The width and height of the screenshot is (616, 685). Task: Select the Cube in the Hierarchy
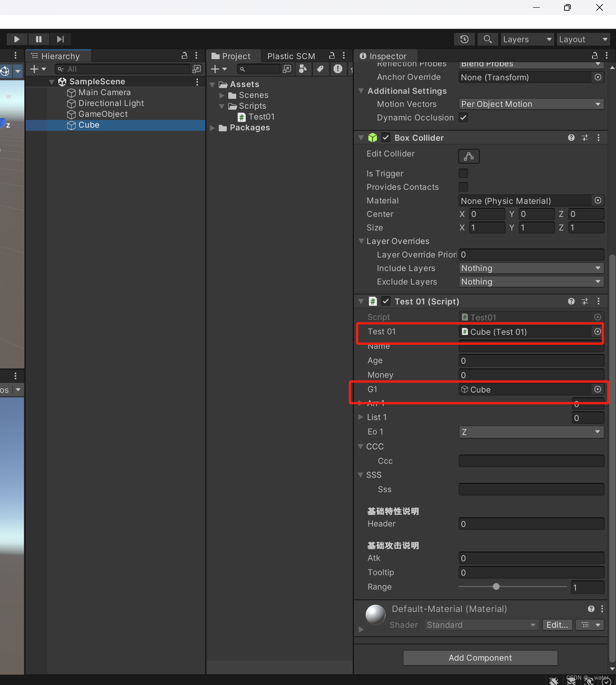click(x=88, y=125)
